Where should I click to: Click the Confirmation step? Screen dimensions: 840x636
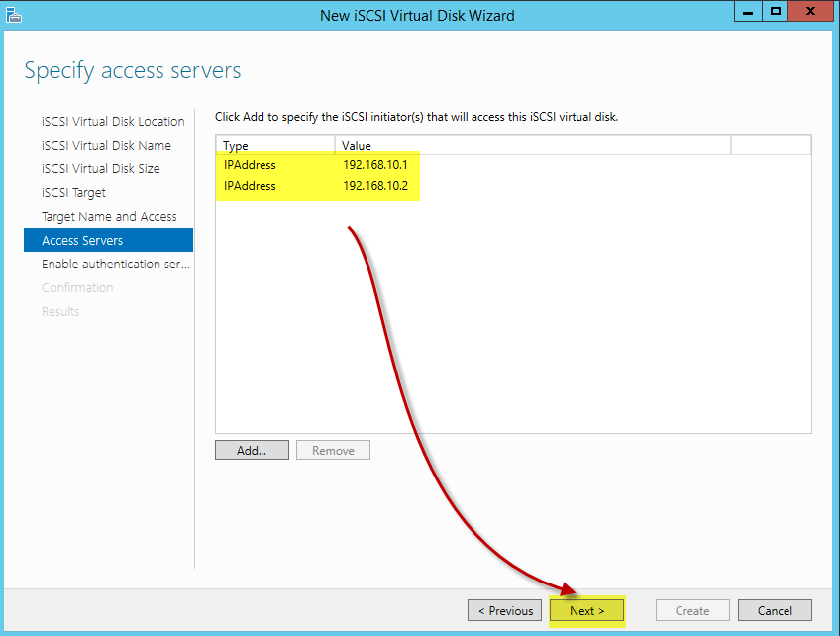[x=77, y=287]
